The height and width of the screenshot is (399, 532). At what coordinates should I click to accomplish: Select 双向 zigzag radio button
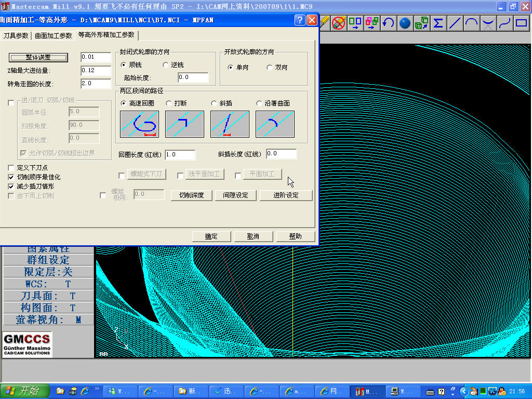[270, 67]
